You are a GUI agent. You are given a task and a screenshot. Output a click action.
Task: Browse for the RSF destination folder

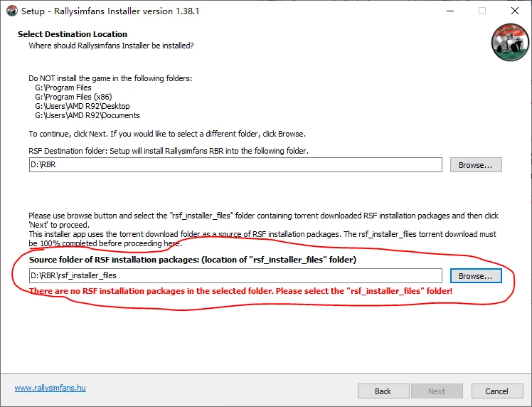coord(476,165)
